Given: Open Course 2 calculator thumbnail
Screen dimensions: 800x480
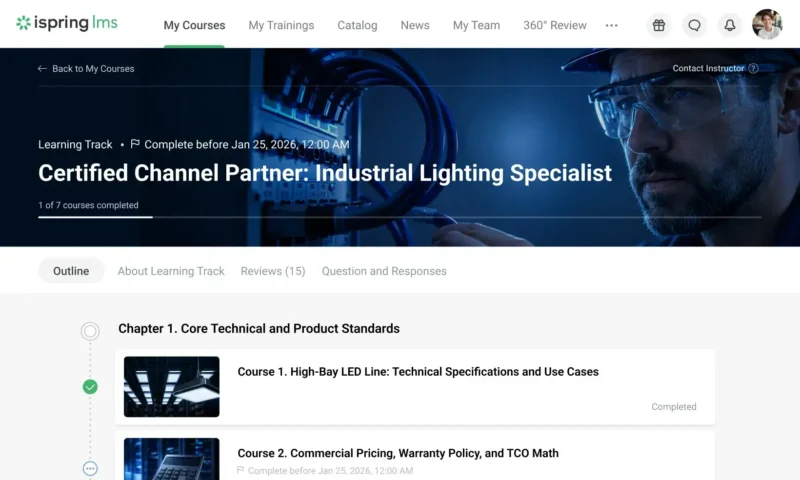Looking at the screenshot, I should [x=171, y=459].
